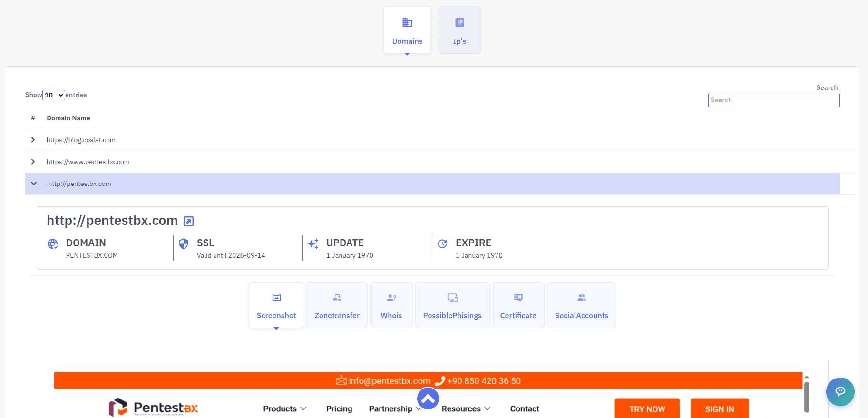The height and width of the screenshot is (418, 868).
Task: Open the Screenshot tab
Action: (x=276, y=305)
